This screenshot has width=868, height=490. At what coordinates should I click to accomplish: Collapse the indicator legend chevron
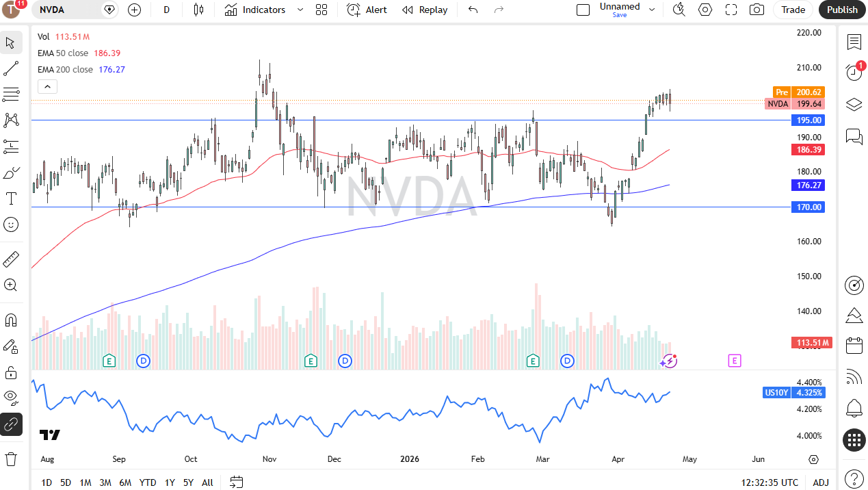pos(47,86)
